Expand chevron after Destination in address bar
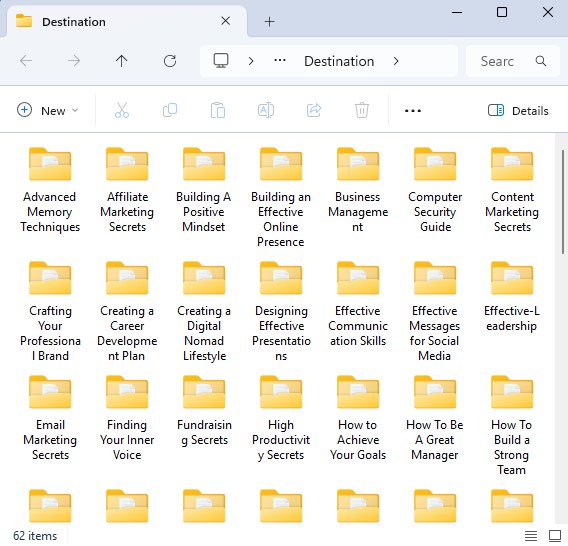The width and height of the screenshot is (568, 546). [396, 61]
